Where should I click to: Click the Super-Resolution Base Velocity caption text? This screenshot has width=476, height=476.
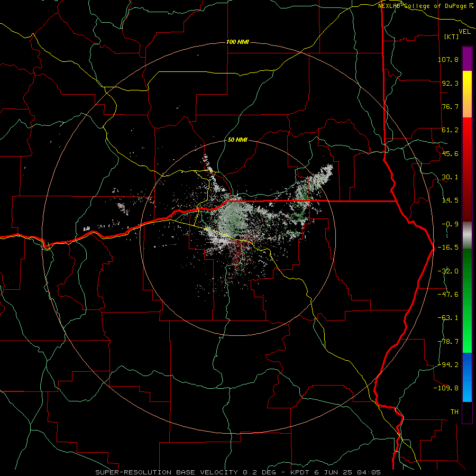[238, 472]
